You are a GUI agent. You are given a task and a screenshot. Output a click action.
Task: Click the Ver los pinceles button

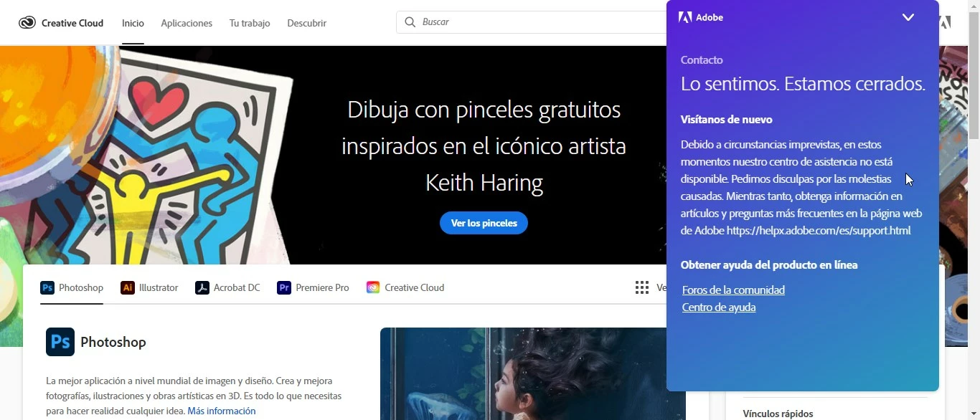point(484,223)
